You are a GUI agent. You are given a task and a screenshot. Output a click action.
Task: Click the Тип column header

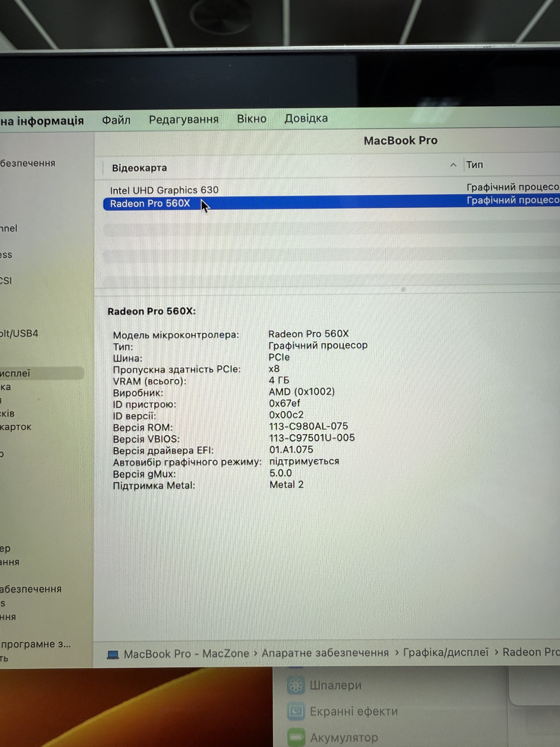tap(475, 165)
